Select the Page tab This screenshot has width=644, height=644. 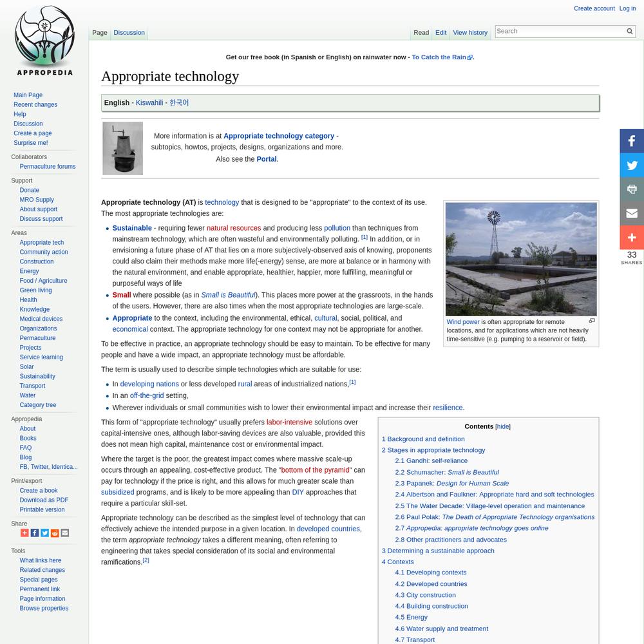click(x=99, y=32)
